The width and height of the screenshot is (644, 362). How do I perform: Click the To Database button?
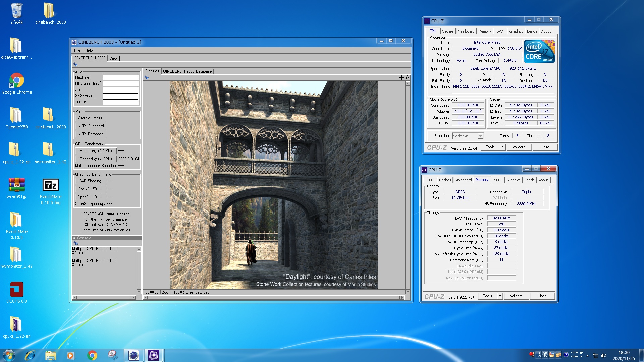point(91,134)
